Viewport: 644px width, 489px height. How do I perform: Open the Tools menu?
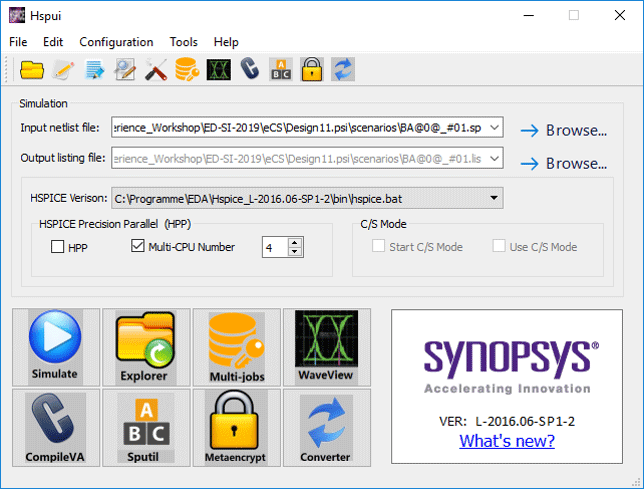click(184, 42)
